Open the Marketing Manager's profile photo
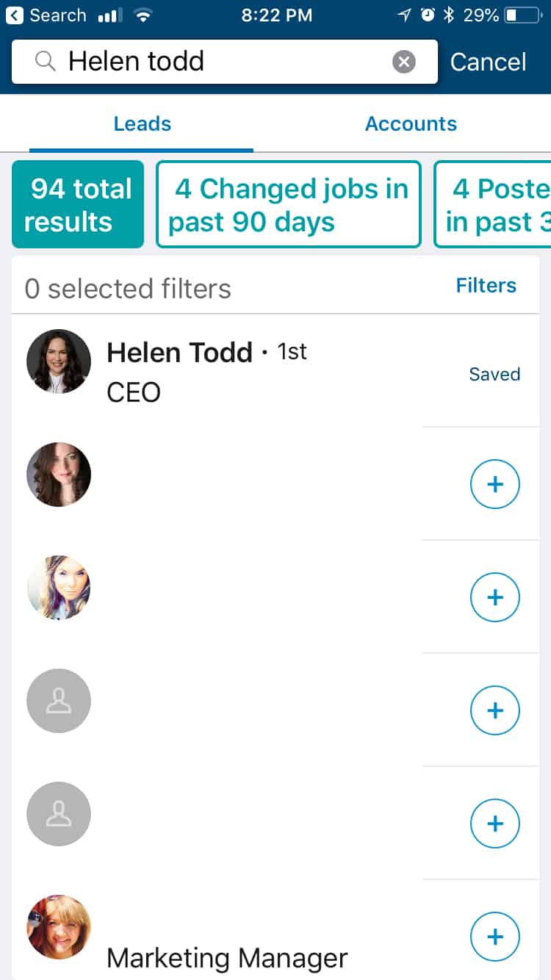Viewport: 551px width, 980px height. [59, 926]
